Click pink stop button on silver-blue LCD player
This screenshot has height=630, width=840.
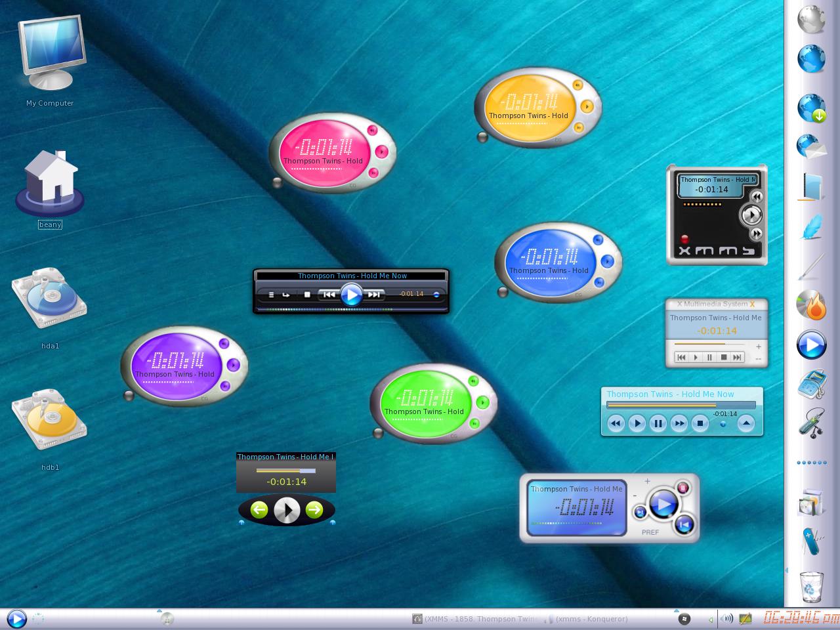pos(682,488)
